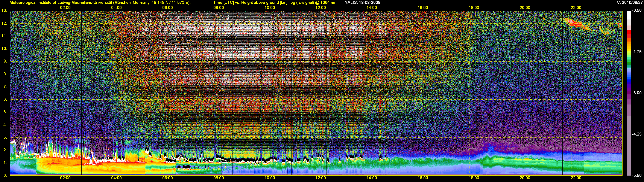Click the 13 km height axis label
This screenshot has height=182, width=644.
tap(4, 10)
